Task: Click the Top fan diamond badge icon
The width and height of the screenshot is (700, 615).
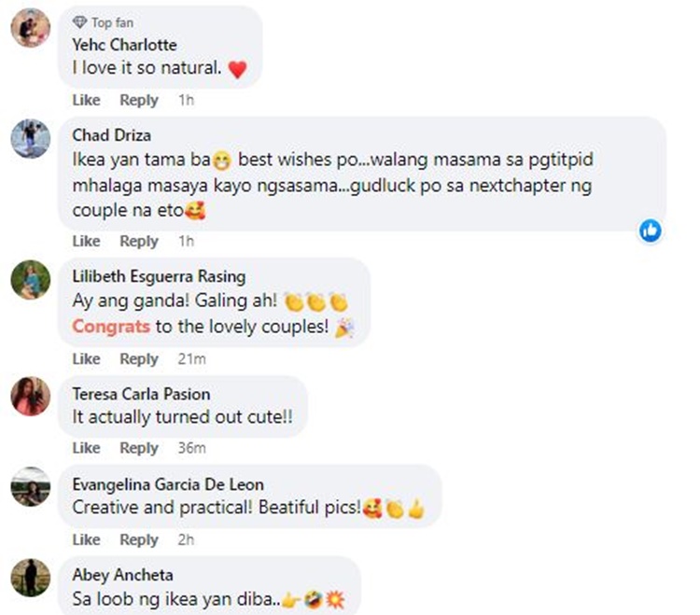Action: tap(79, 22)
